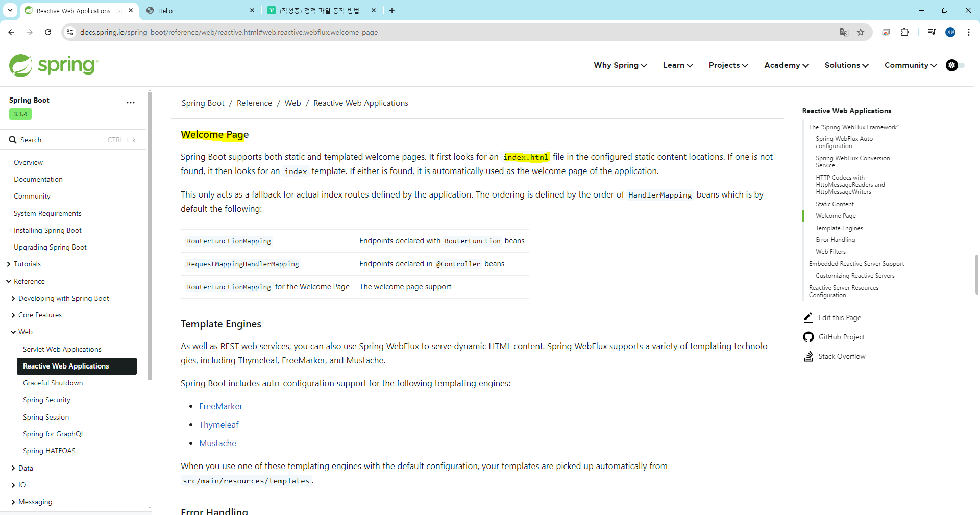Reload the page with refresh icon
The height and width of the screenshot is (515, 980).
point(48,32)
